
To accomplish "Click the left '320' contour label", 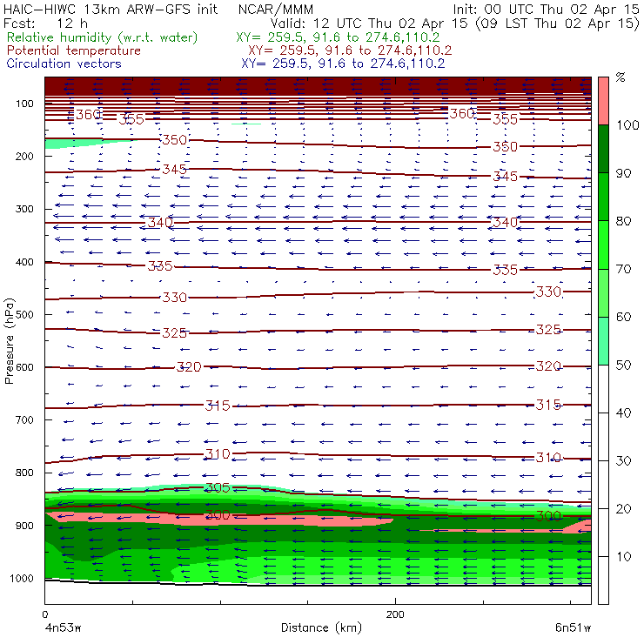I will coord(189,366).
